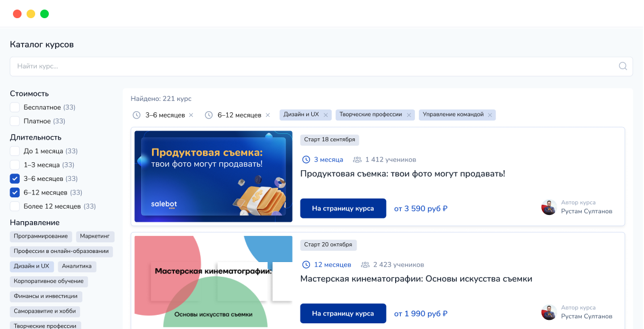The image size is (644, 329).
Task: Uncheck the 3–6 месяцев checkbox
Action: click(x=15, y=179)
